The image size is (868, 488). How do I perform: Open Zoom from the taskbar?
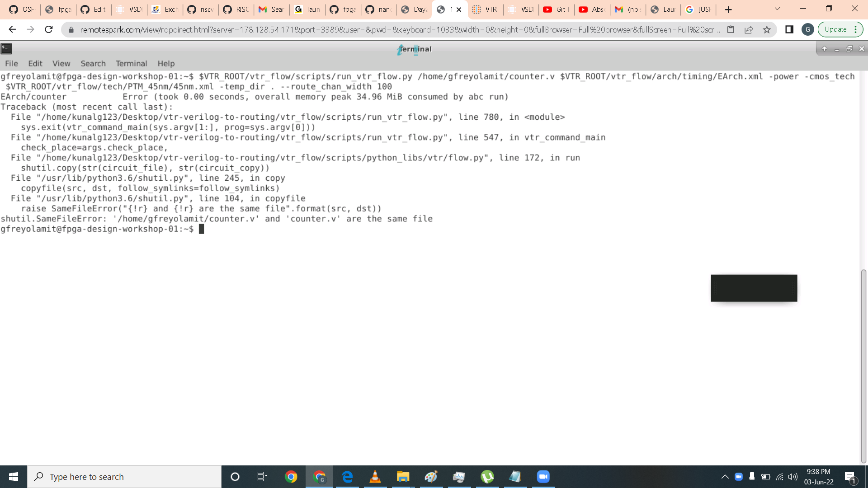pos(543,477)
